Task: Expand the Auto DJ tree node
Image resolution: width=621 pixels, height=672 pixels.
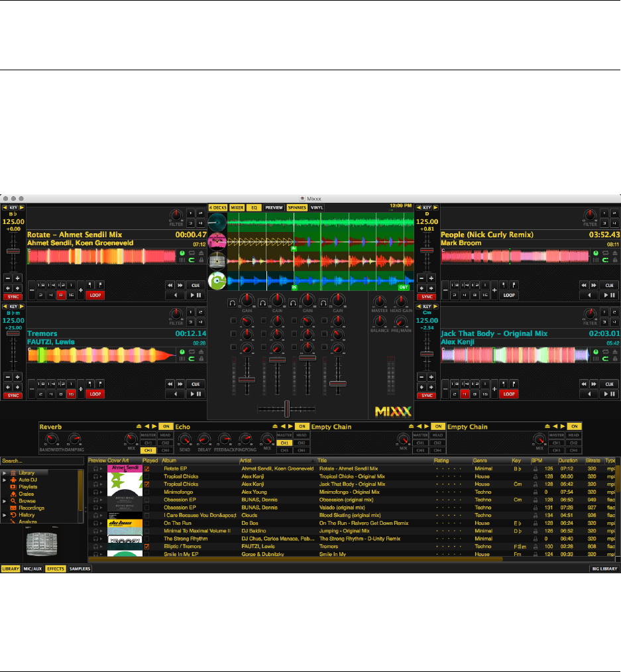Action: pos(4,480)
